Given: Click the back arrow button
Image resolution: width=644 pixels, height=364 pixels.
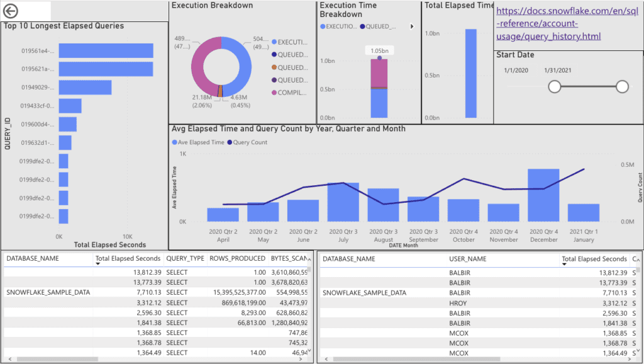Looking at the screenshot, I should [10, 11].
